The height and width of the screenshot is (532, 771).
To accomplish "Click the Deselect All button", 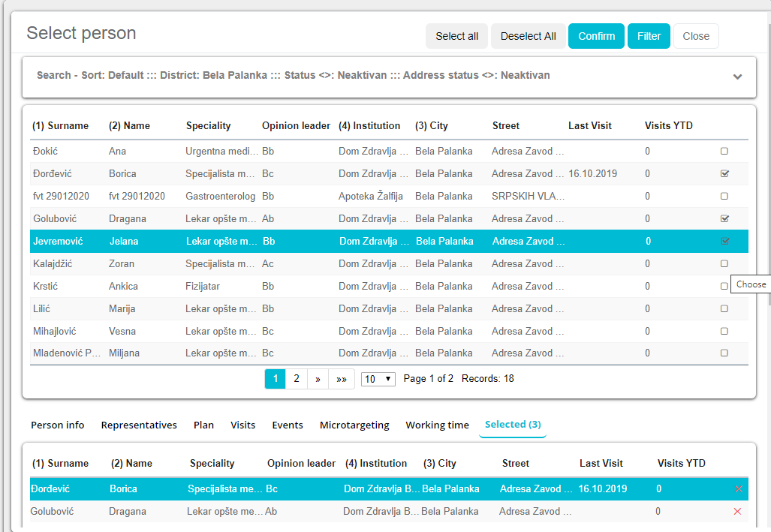I will click(x=528, y=36).
